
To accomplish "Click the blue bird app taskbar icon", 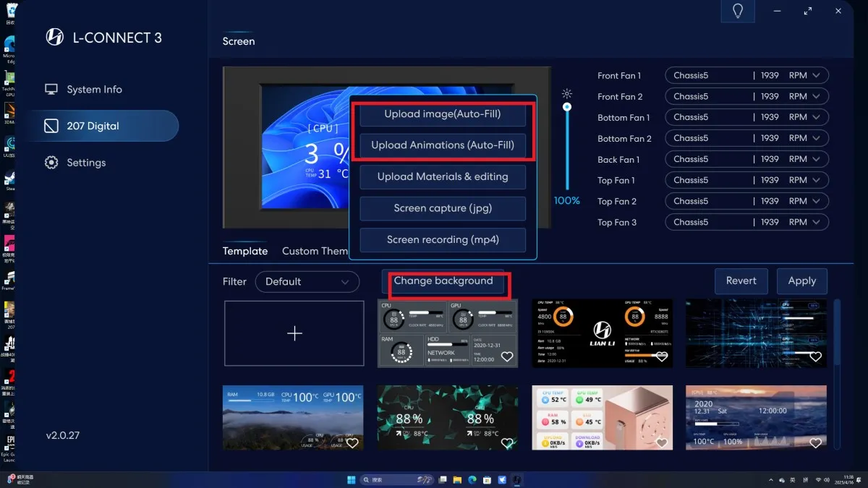I will pyautogui.click(x=502, y=479).
